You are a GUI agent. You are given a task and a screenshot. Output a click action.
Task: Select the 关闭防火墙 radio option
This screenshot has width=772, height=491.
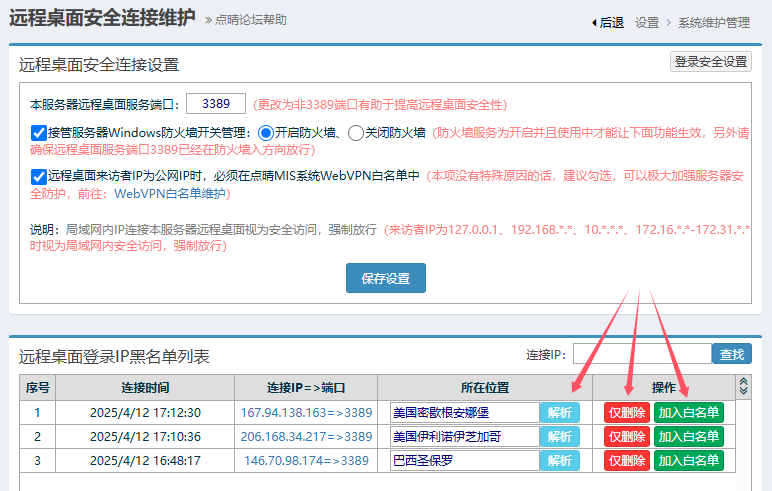coord(355,132)
